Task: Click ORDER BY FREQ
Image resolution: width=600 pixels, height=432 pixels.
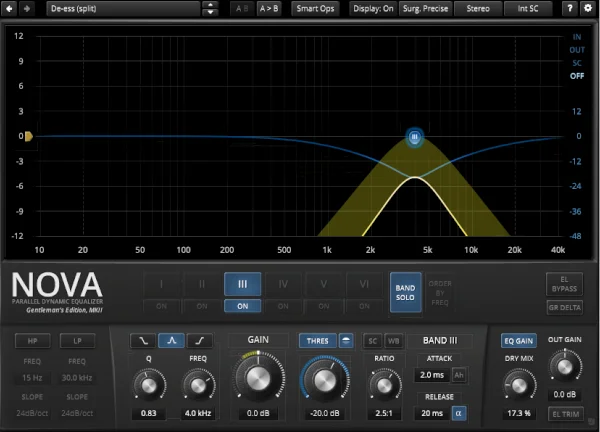Action: [x=440, y=293]
